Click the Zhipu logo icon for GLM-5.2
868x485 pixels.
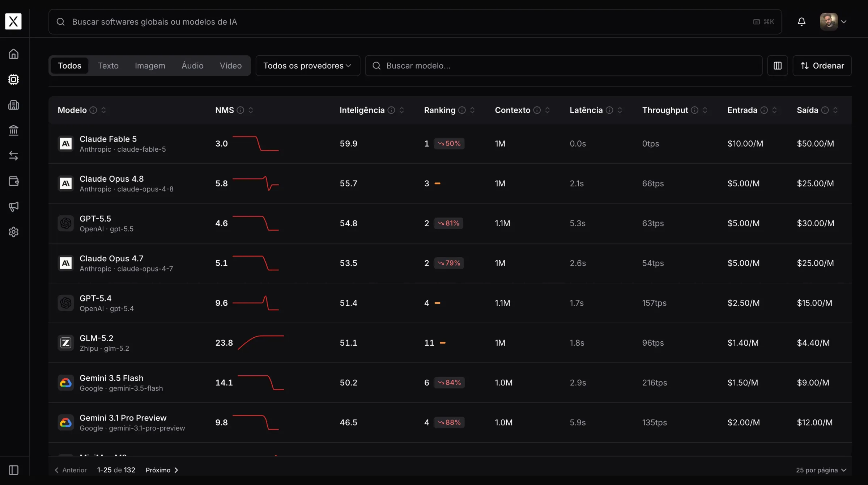(x=66, y=343)
